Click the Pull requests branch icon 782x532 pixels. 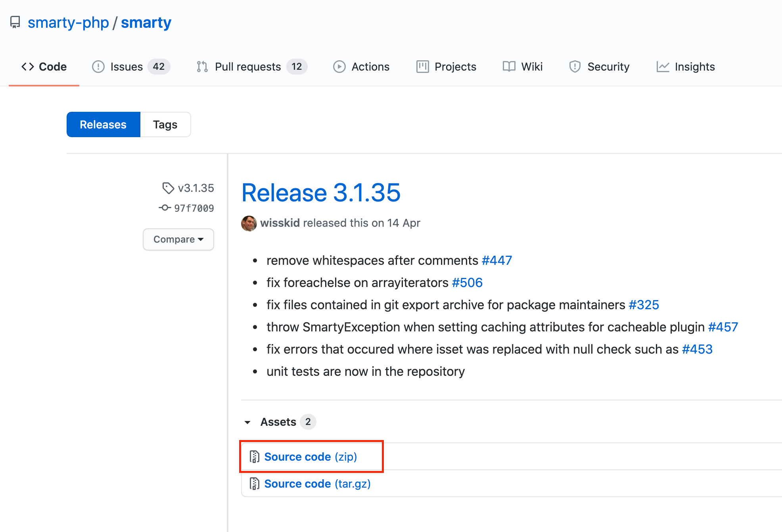click(x=202, y=67)
